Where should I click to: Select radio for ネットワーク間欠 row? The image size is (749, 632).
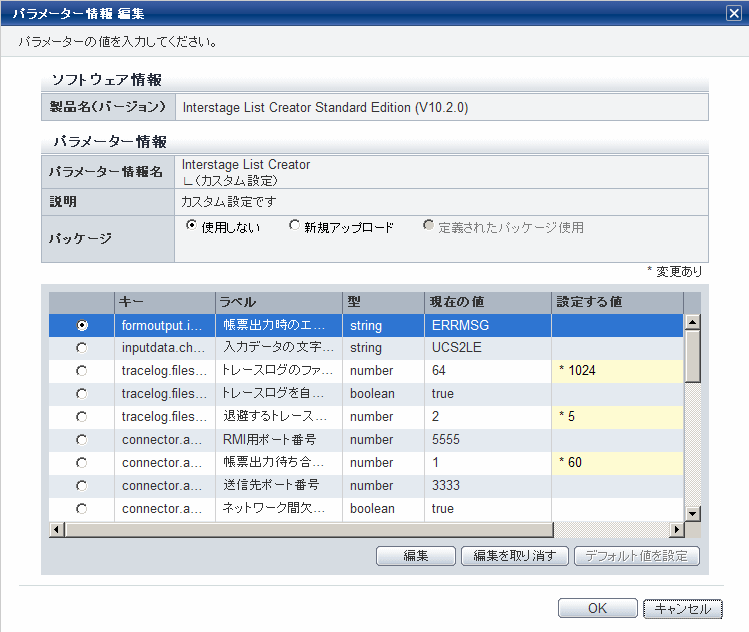pyautogui.click(x=82, y=508)
